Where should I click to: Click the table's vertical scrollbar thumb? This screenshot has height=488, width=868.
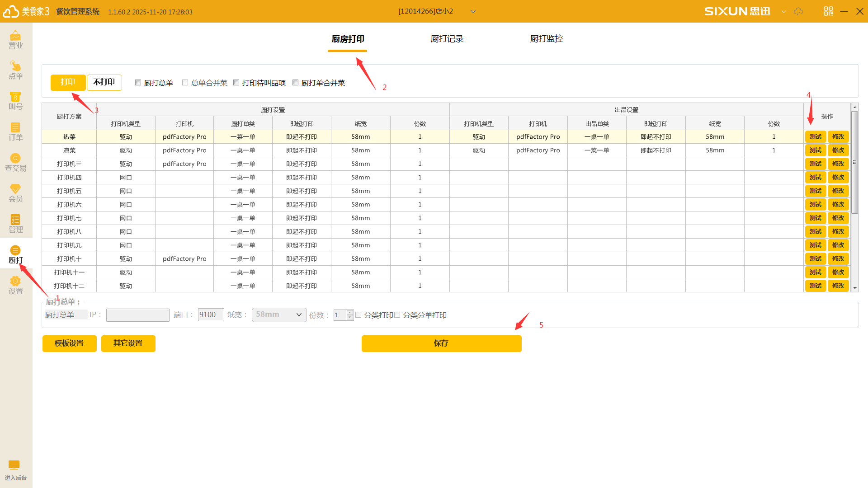tap(854, 163)
